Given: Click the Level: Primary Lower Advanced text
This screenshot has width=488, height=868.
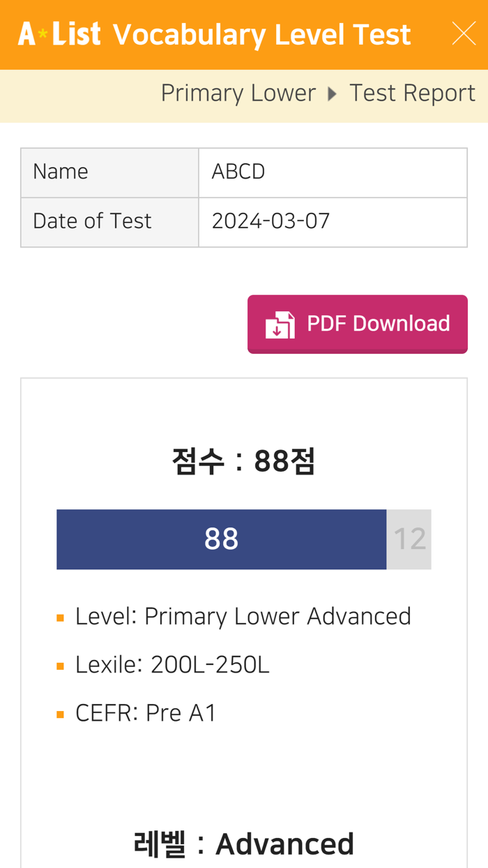Looking at the screenshot, I should (x=243, y=615).
